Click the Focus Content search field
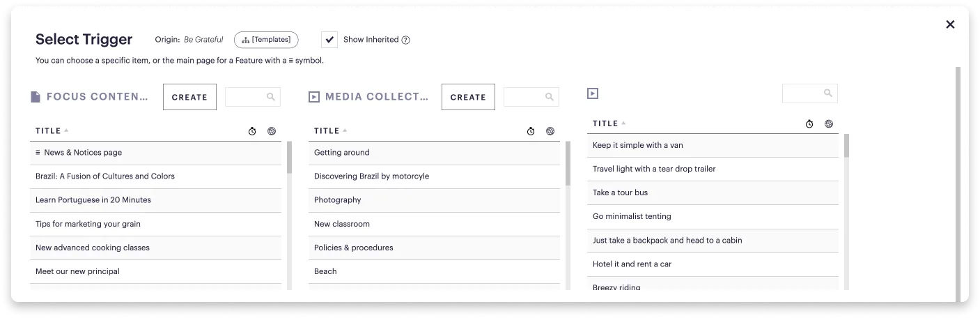The width and height of the screenshot is (980, 318). (252, 97)
